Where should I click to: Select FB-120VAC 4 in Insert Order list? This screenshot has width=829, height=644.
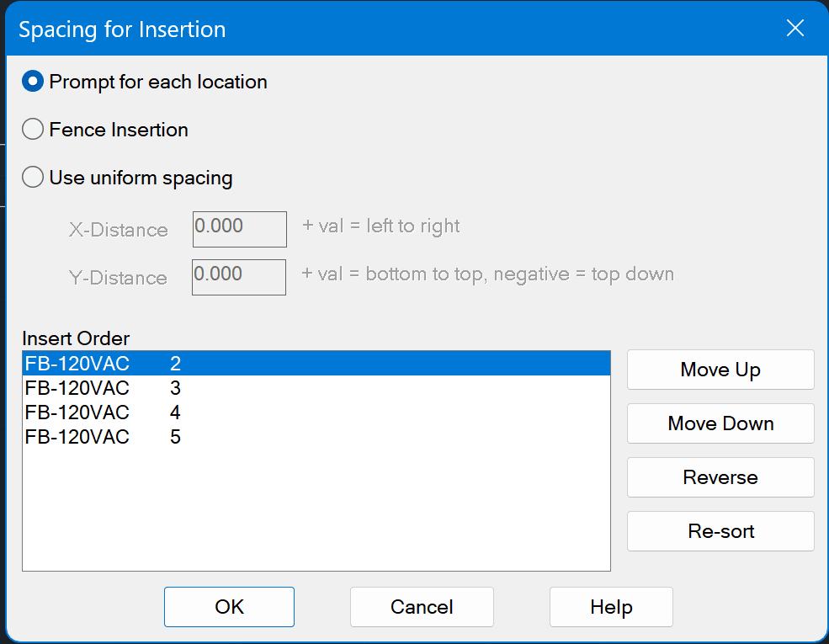point(316,412)
